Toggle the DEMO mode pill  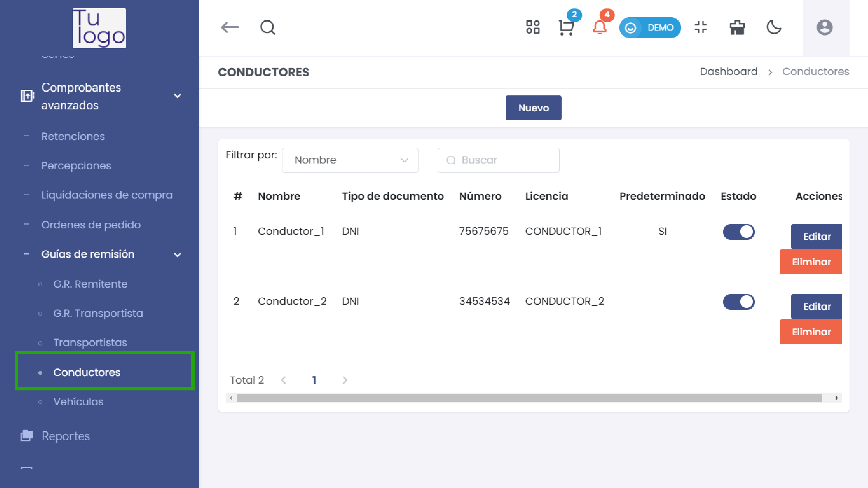650,27
